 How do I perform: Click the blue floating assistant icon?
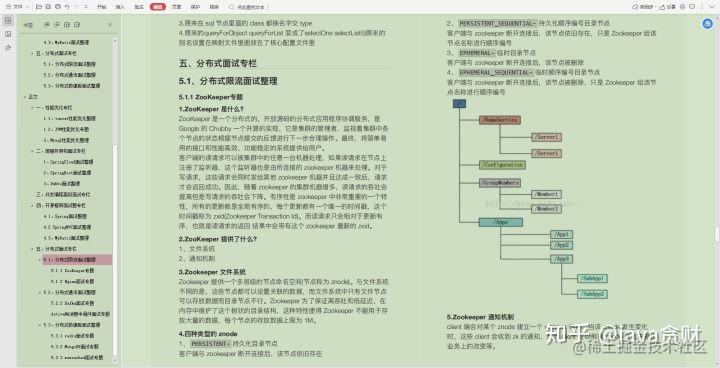point(707,23)
